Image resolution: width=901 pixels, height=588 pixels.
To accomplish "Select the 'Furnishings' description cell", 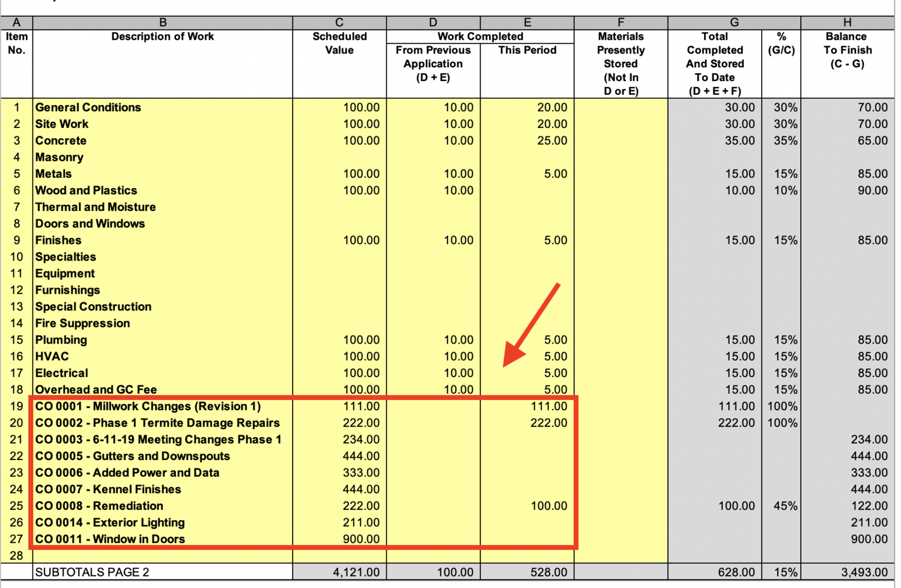I will [x=163, y=290].
